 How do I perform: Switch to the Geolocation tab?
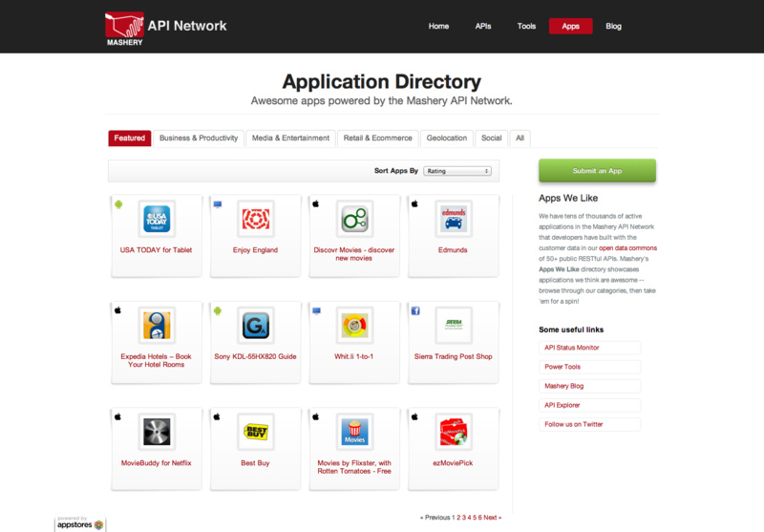(x=447, y=138)
